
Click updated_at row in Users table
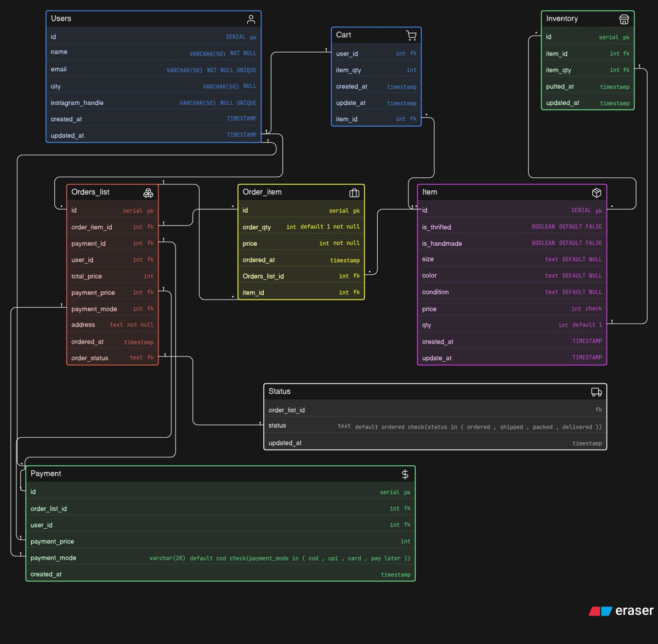tap(154, 135)
